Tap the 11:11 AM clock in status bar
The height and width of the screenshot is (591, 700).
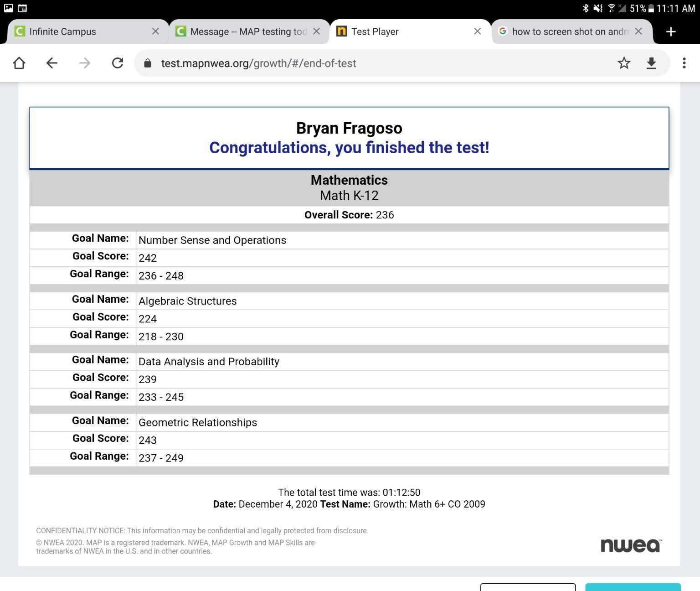click(x=676, y=8)
